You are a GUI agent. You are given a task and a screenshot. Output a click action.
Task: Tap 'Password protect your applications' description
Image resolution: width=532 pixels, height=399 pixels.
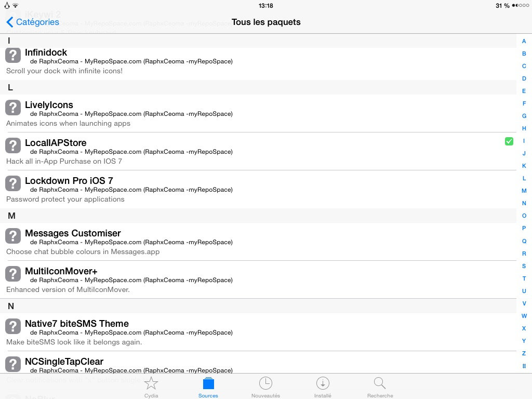coord(65,199)
